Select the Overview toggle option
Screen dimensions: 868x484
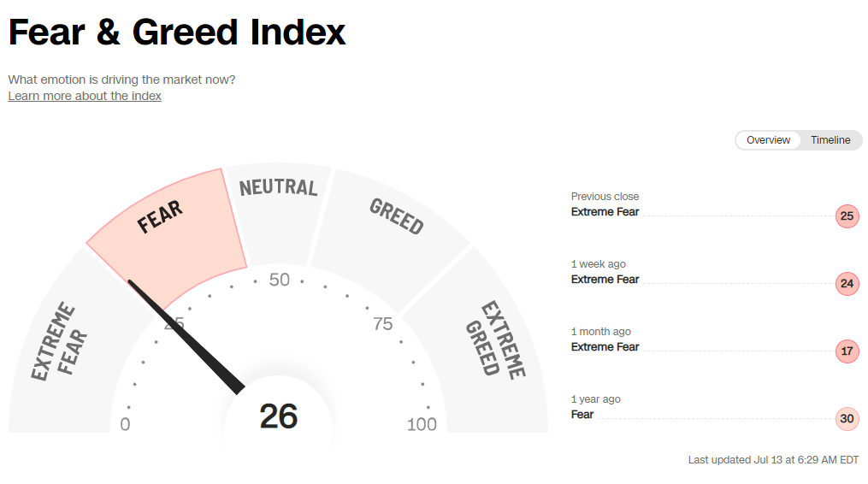(768, 140)
